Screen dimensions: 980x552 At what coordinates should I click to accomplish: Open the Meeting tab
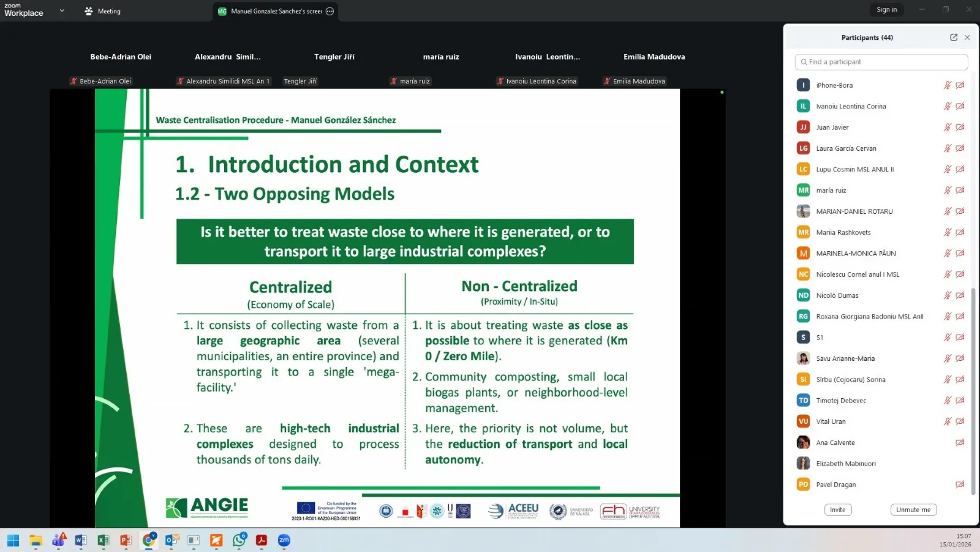[103, 11]
